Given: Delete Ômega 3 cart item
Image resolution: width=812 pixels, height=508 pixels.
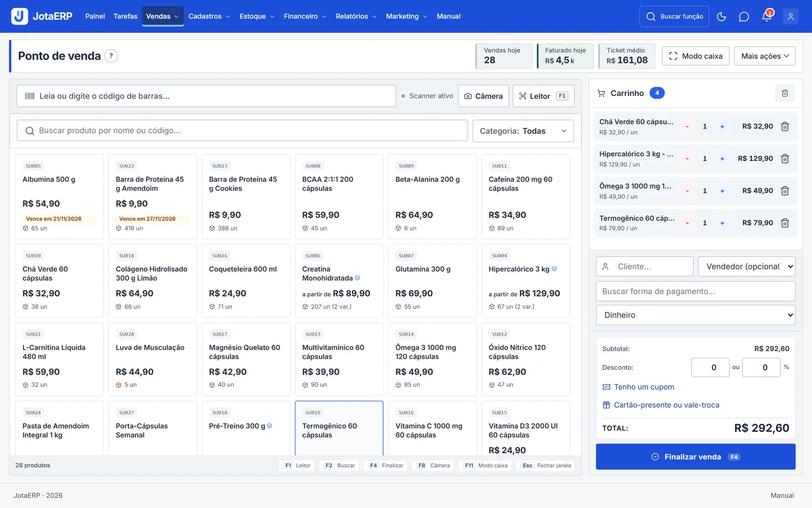Looking at the screenshot, I should click(x=785, y=190).
